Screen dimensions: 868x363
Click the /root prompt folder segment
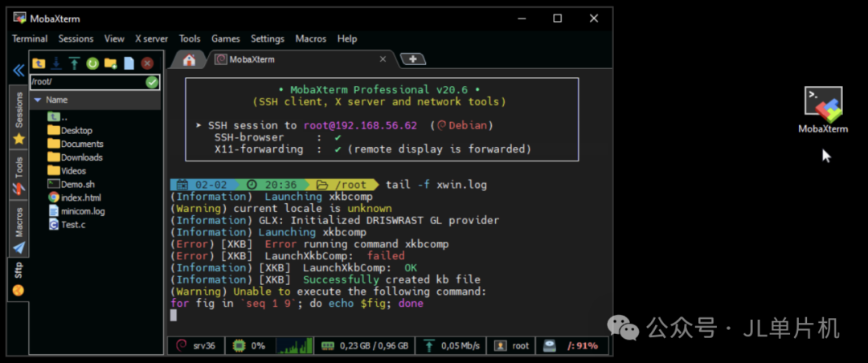(342, 185)
